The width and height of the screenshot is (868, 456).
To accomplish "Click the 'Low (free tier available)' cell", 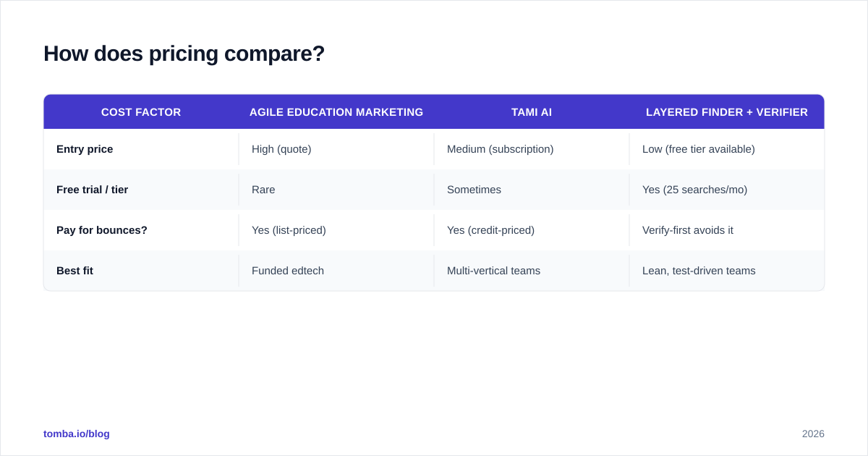I will tap(699, 149).
